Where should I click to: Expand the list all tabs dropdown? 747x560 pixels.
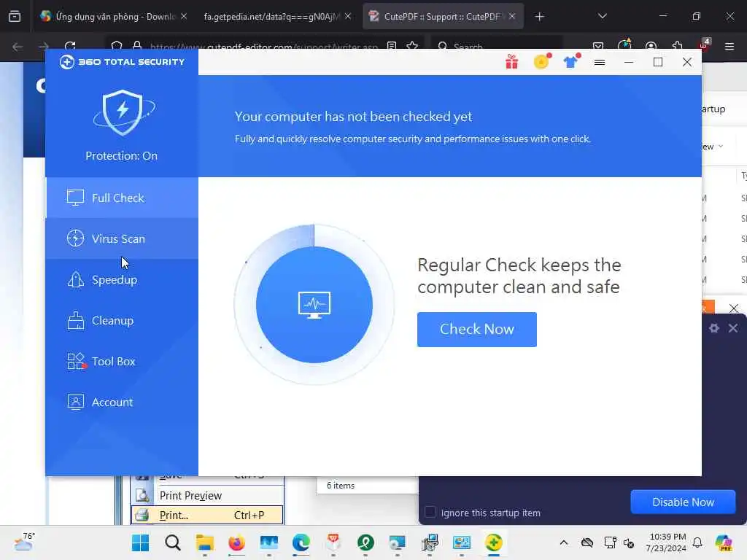coord(602,16)
